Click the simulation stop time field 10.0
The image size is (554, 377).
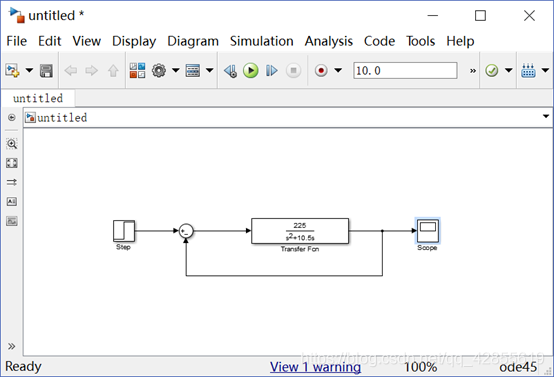(405, 70)
